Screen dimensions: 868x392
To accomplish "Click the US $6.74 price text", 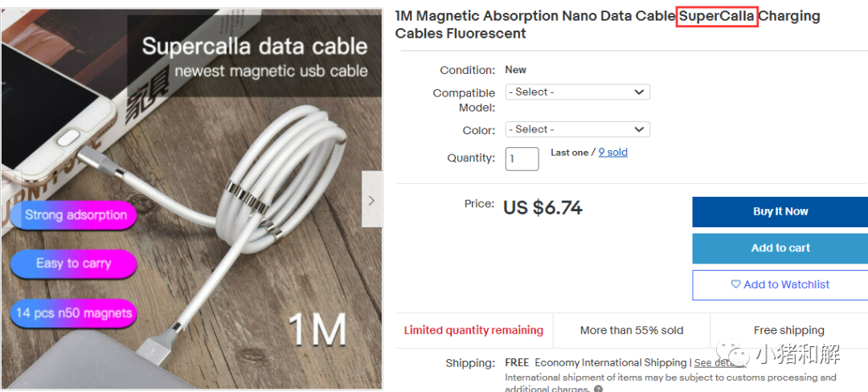I will point(542,208).
